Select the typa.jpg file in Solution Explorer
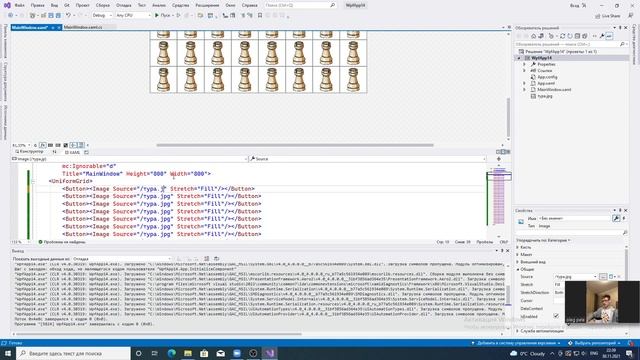This screenshot has width=640, height=360. [544, 96]
